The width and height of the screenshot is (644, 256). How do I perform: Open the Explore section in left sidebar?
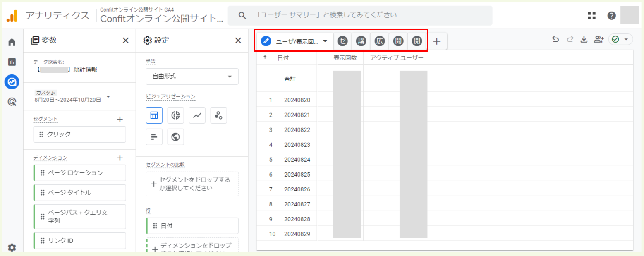tap(12, 81)
